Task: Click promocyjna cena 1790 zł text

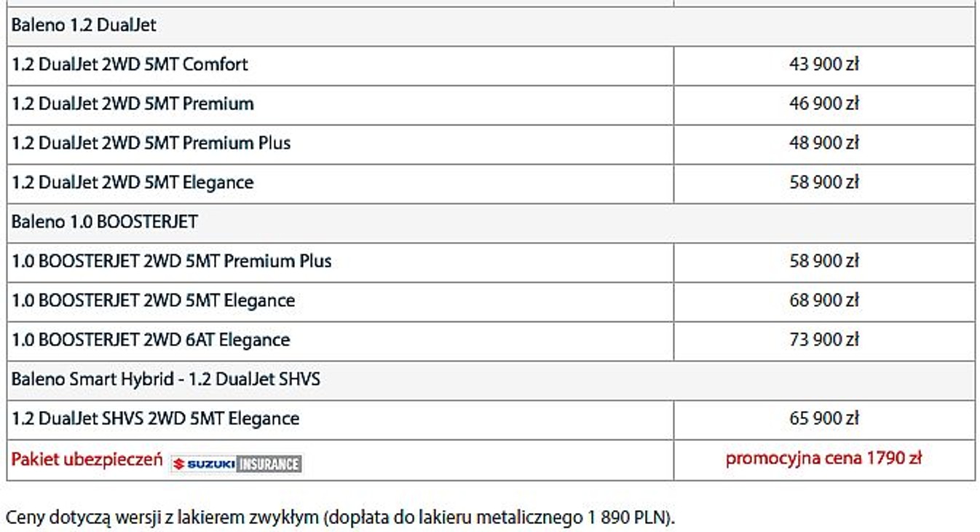Action: coord(823,458)
